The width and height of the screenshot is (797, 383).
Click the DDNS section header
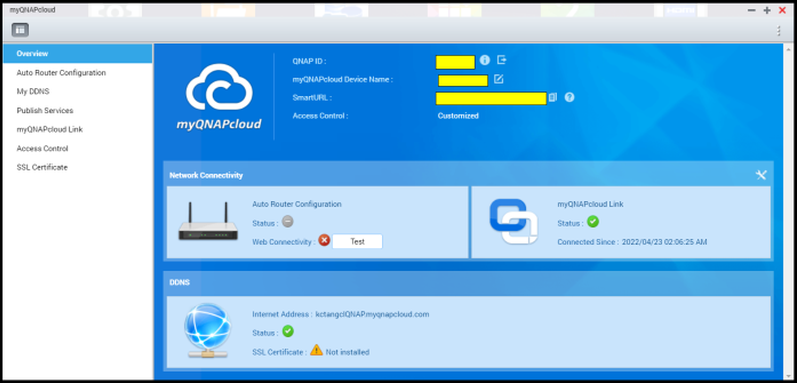180,282
